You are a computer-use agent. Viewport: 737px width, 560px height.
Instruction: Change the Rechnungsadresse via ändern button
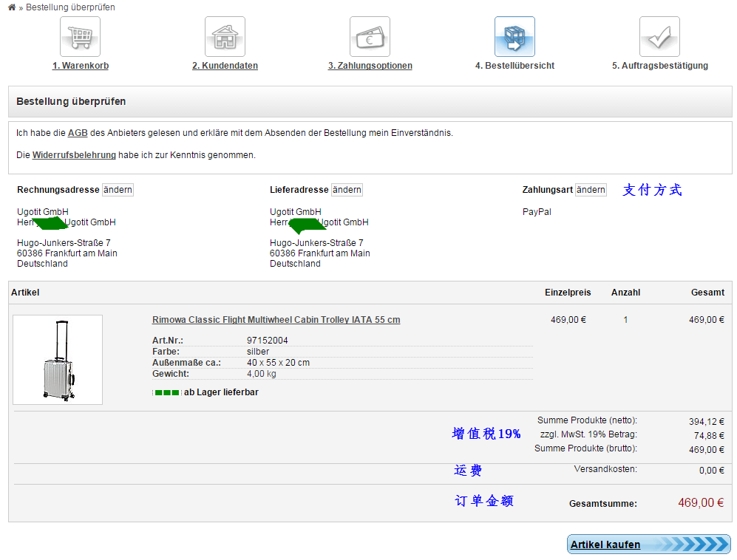tap(118, 190)
